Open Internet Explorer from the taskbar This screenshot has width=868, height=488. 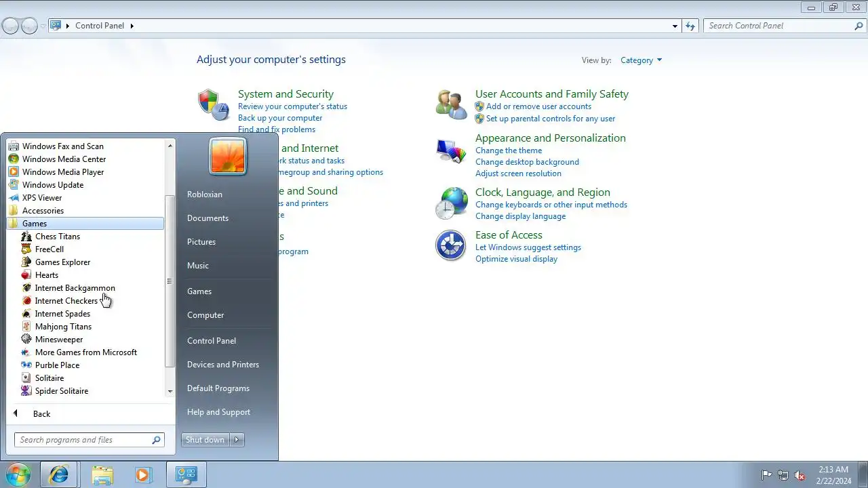coord(59,475)
